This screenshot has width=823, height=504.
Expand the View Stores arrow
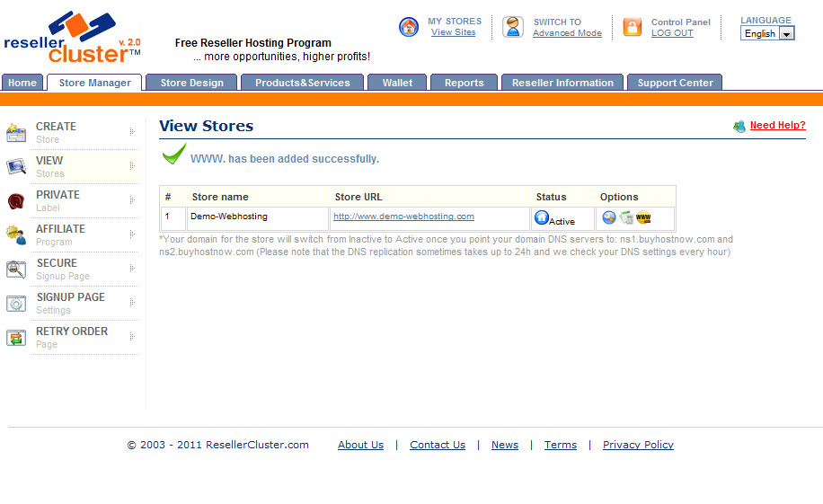coord(132,166)
